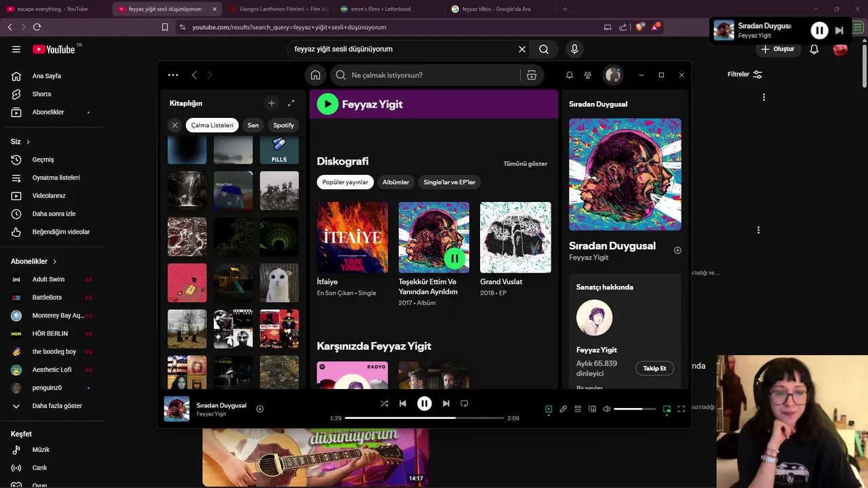The width and height of the screenshot is (868, 488).
Task: Open Spotify browse icon in search box
Action: click(x=532, y=75)
